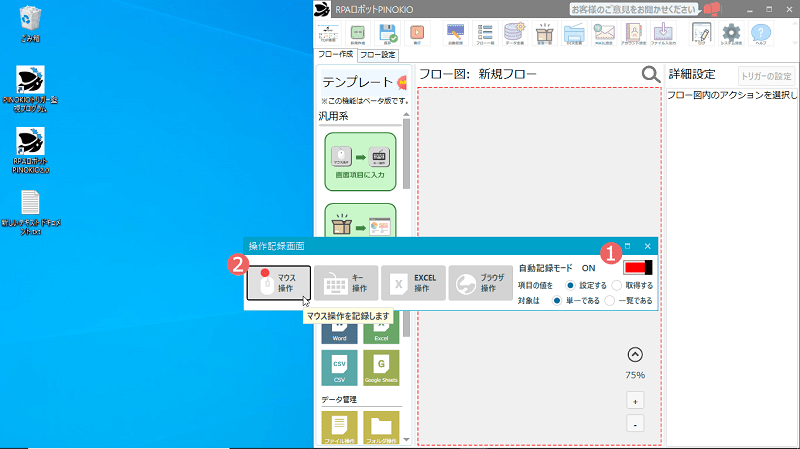Select the 設定する radio button
Screen dimensions: 800x449
click(x=570, y=285)
